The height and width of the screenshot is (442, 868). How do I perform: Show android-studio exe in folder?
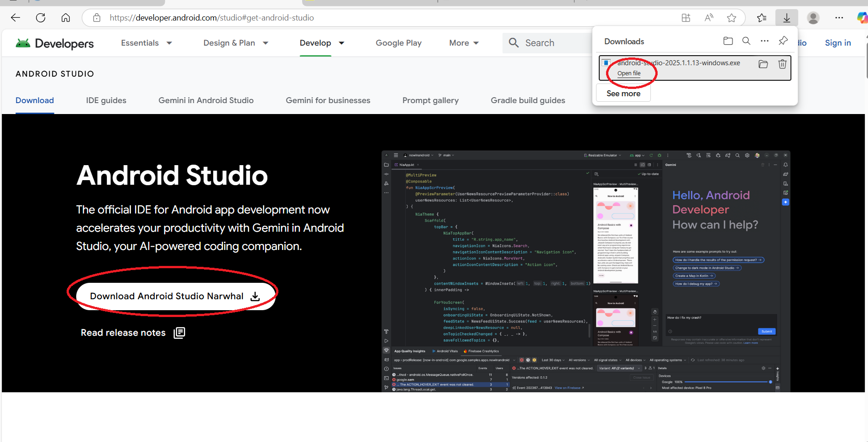point(763,64)
